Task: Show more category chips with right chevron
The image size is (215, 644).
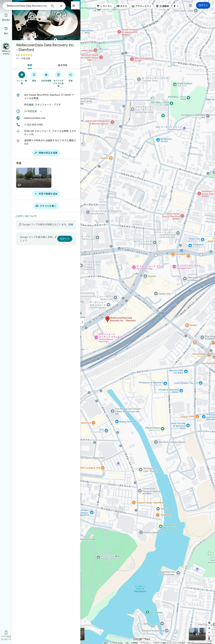Action: (x=178, y=6)
